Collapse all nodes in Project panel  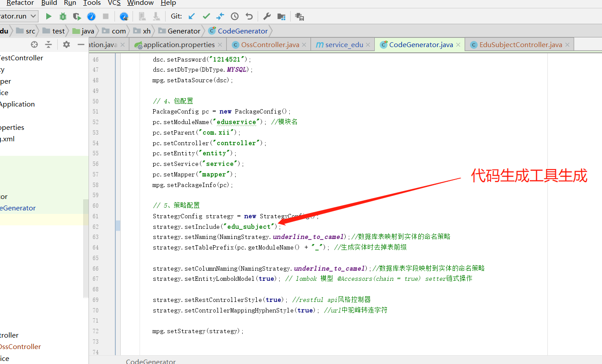tap(48, 44)
